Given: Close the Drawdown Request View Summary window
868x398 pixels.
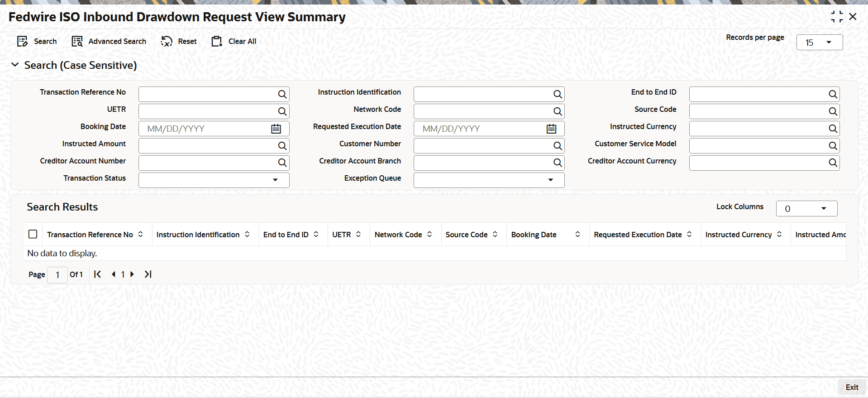Looking at the screenshot, I should [x=853, y=17].
